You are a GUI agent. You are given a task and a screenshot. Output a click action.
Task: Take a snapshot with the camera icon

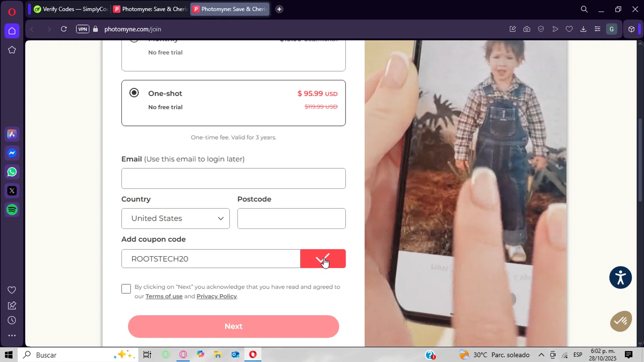click(x=527, y=29)
